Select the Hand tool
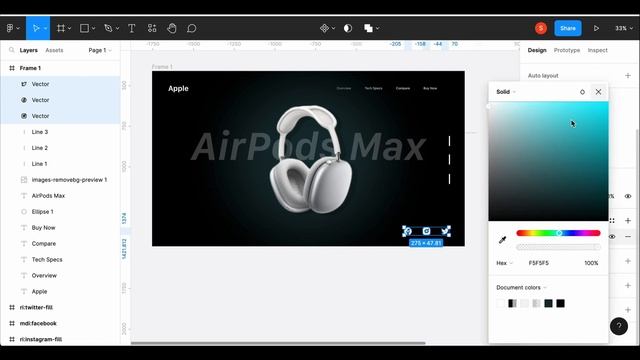640x360 pixels. pos(172,28)
